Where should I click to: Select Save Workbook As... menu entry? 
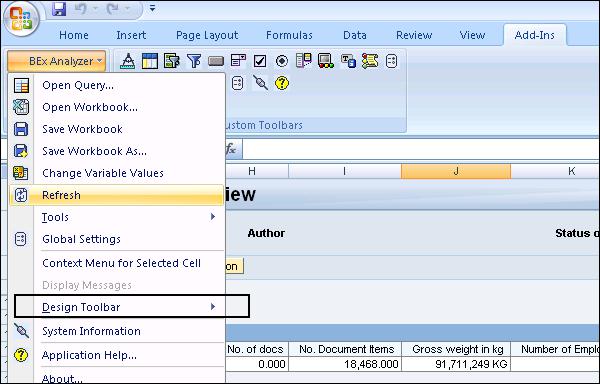(x=116, y=151)
